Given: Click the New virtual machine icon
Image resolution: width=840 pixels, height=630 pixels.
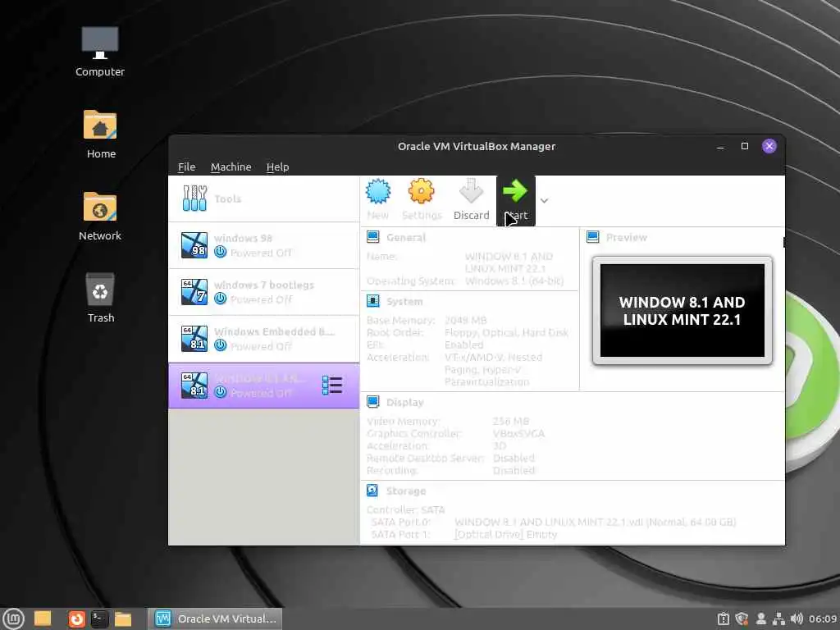Looking at the screenshot, I should [378, 192].
